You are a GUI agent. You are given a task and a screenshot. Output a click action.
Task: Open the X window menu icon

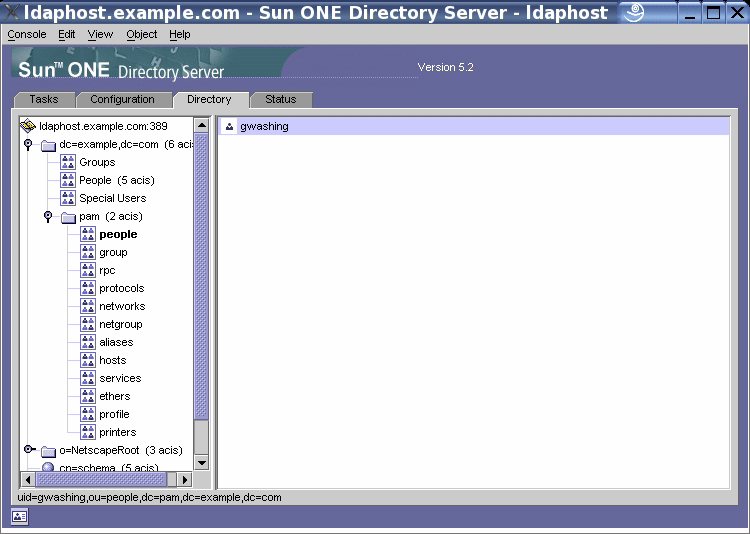click(11, 12)
